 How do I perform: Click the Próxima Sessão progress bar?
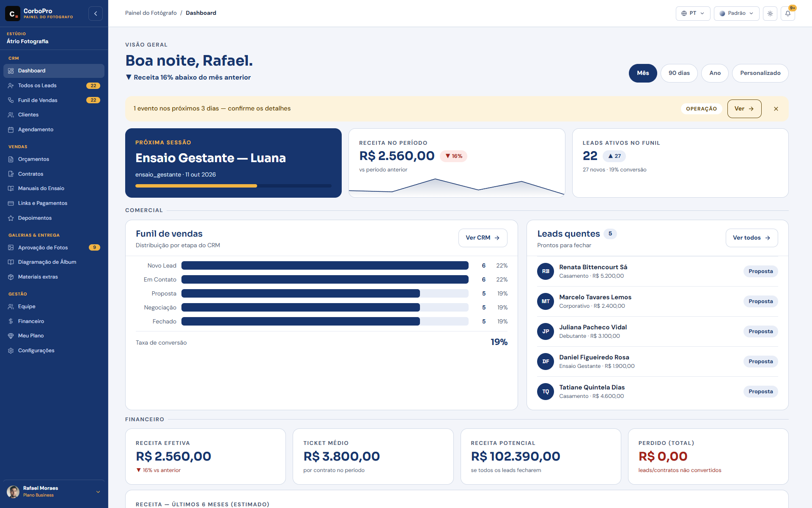coord(233,186)
